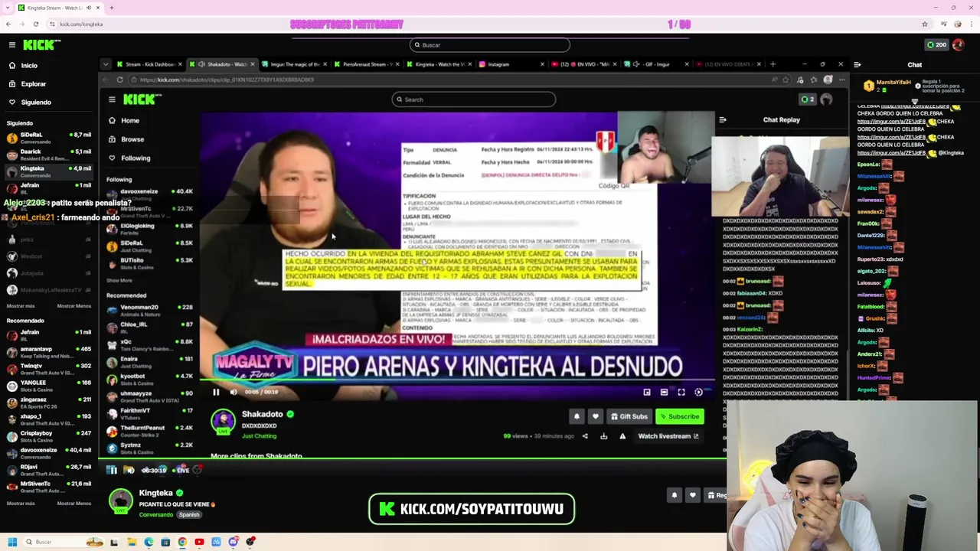Viewport: 980px width, 551px height.
Task: Enter clip fullscreen
Action: (x=681, y=393)
